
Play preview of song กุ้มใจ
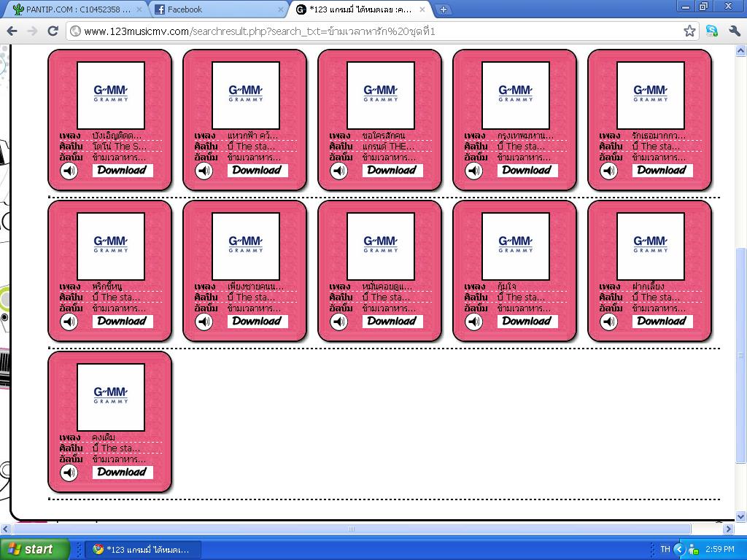coord(474,322)
